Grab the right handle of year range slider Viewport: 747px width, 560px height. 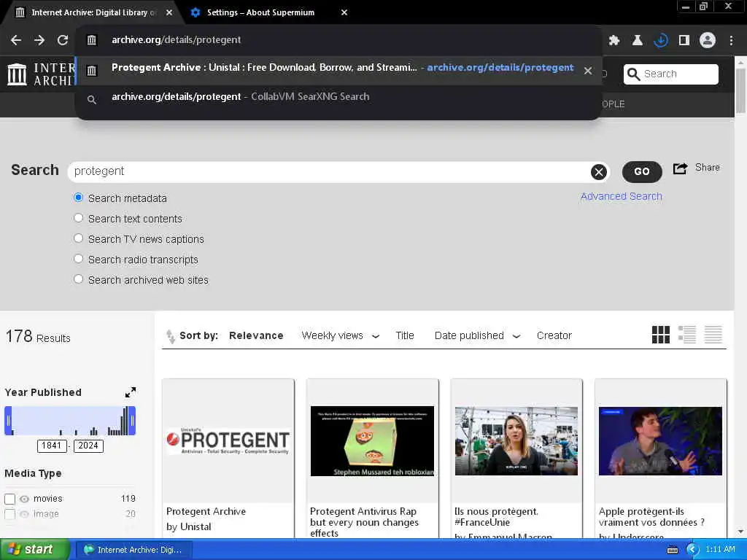pos(132,421)
